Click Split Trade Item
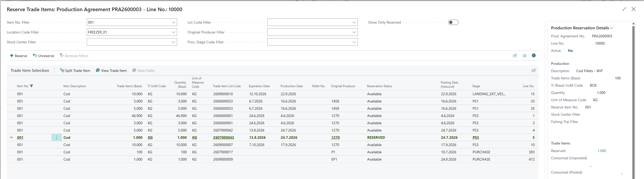 click(75, 71)
